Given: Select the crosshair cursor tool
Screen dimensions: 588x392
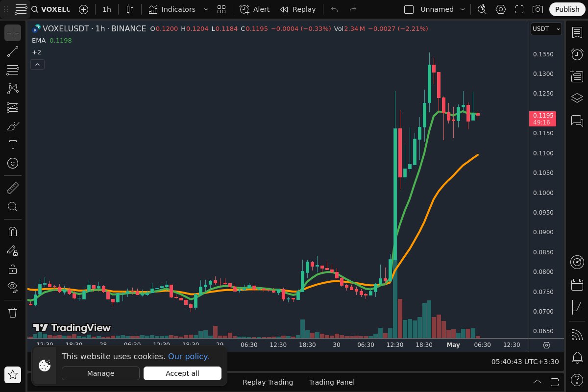Looking at the screenshot, I should click(x=13, y=33).
